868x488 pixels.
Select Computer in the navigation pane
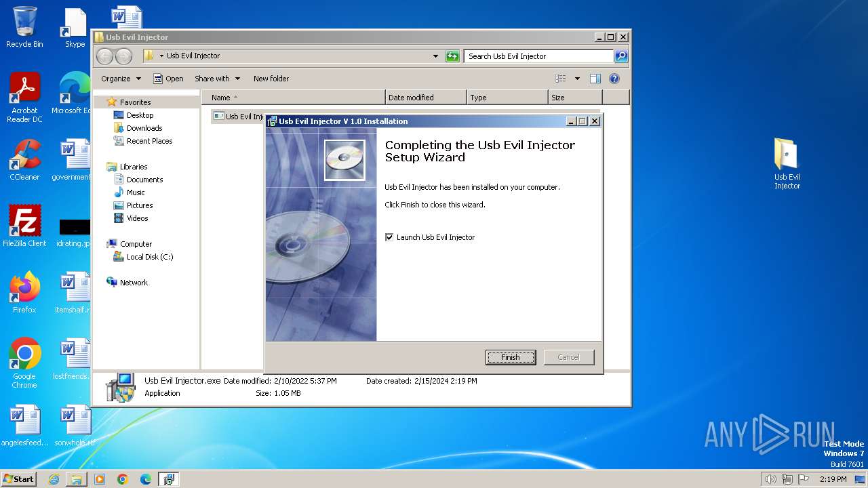(136, 244)
